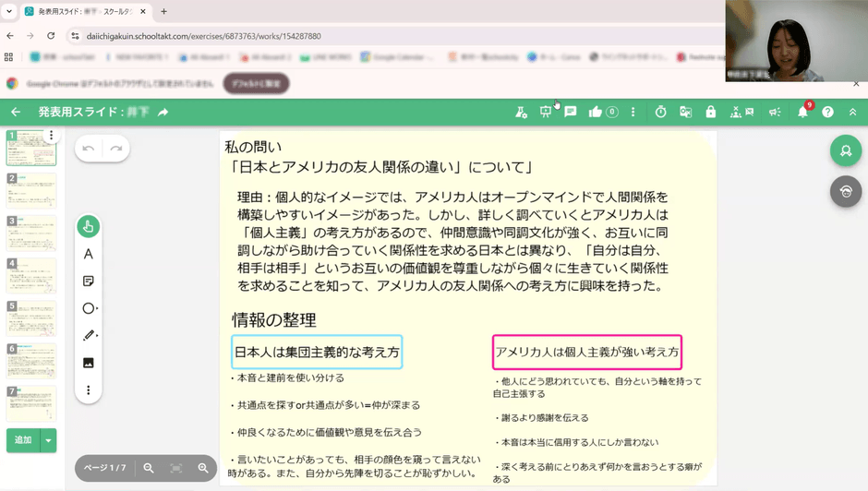Click the megaphone announce icon
This screenshot has height=491, width=868.
(775, 112)
